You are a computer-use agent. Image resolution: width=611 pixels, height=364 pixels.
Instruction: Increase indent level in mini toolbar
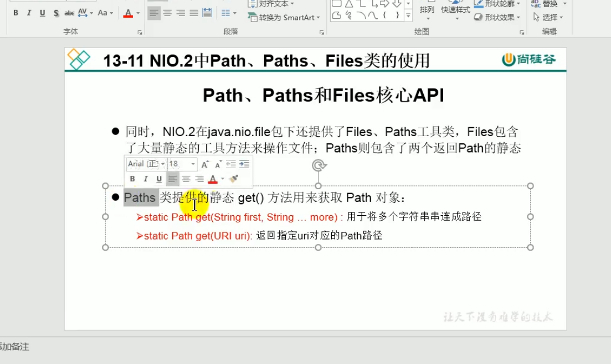(244, 164)
